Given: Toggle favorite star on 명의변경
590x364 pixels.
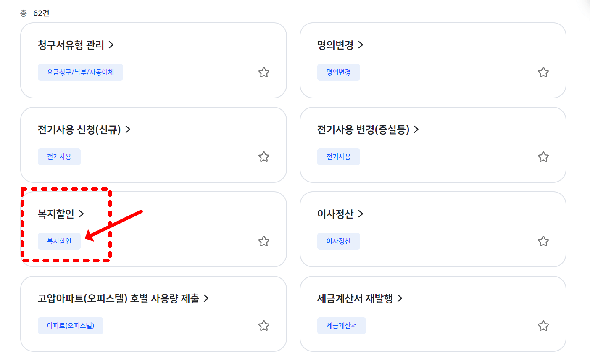Looking at the screenshot, I should tap(543, 72).
